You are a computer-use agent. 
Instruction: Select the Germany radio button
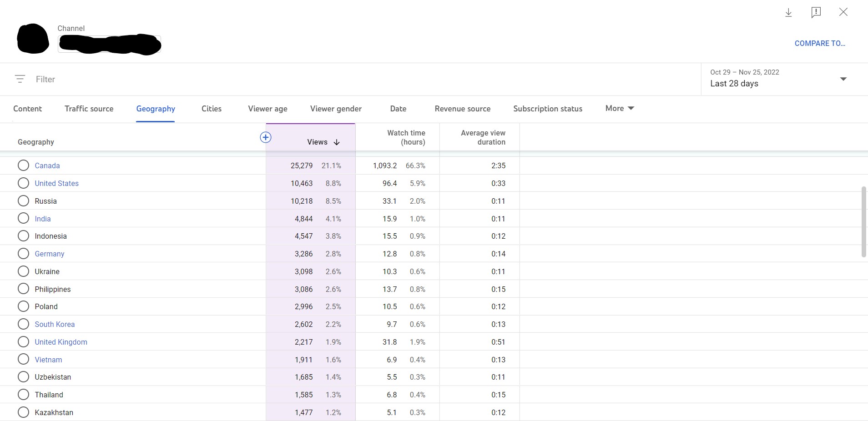coord(23,254)
